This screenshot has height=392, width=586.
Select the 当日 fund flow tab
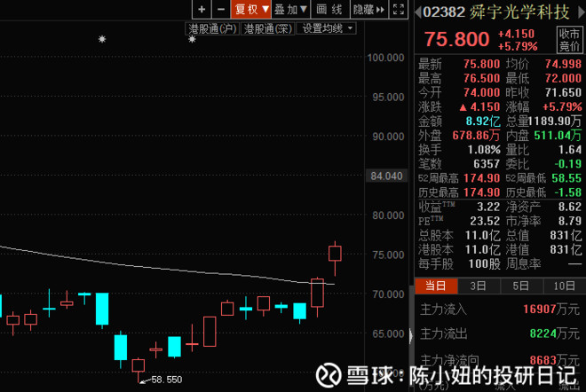pyautogui.click(x=436, y=286)
